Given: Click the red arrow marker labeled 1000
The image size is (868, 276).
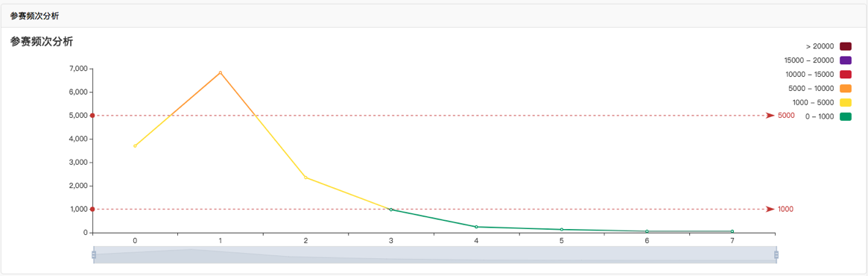Looking at the screenshot, I should pos(770,209).
